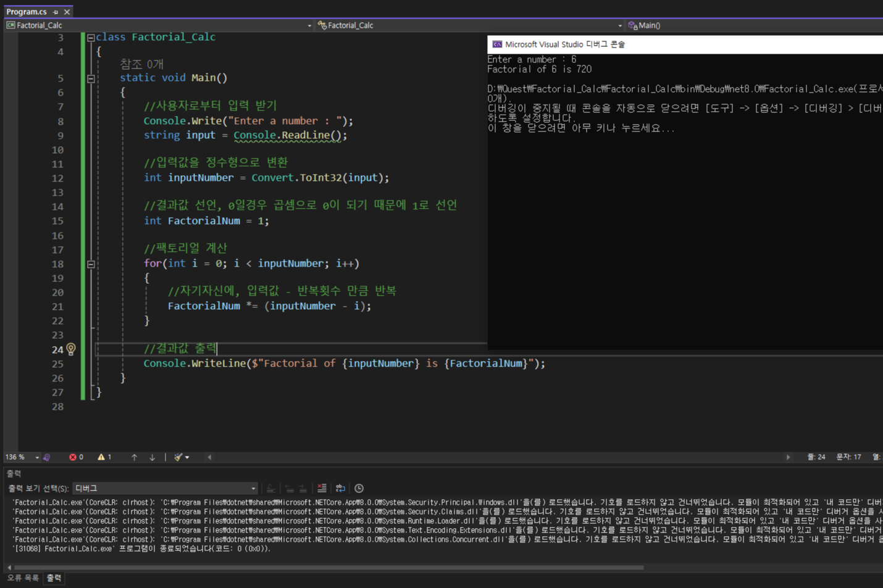Screen dimensions: 883x588
Task: Click the go to previous message icon
Action: point(289,488)
